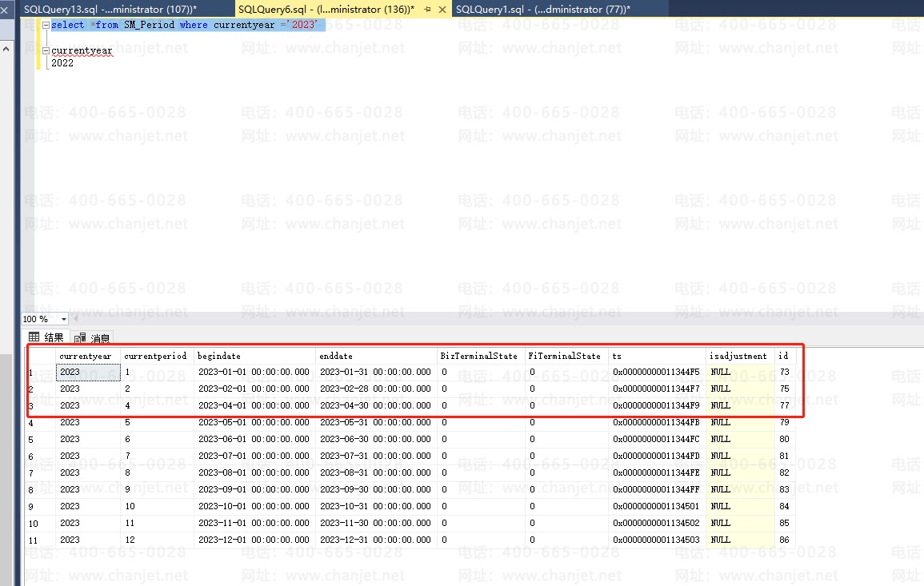Select ts cell 0x00000000011344FB
This screenshot has width=924, height=586.
tap(657, 422)
